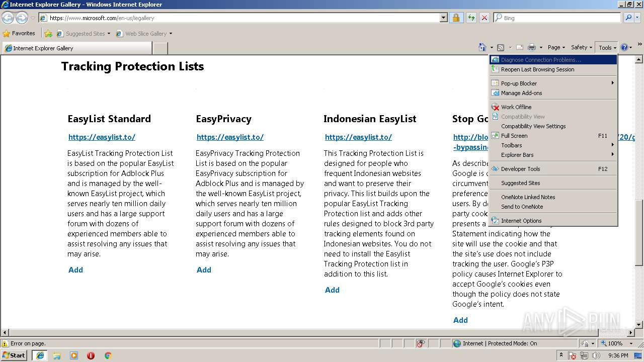644x362 pixels.
Task: Expand Toolbars submenu
Action: tap(553, 145)
